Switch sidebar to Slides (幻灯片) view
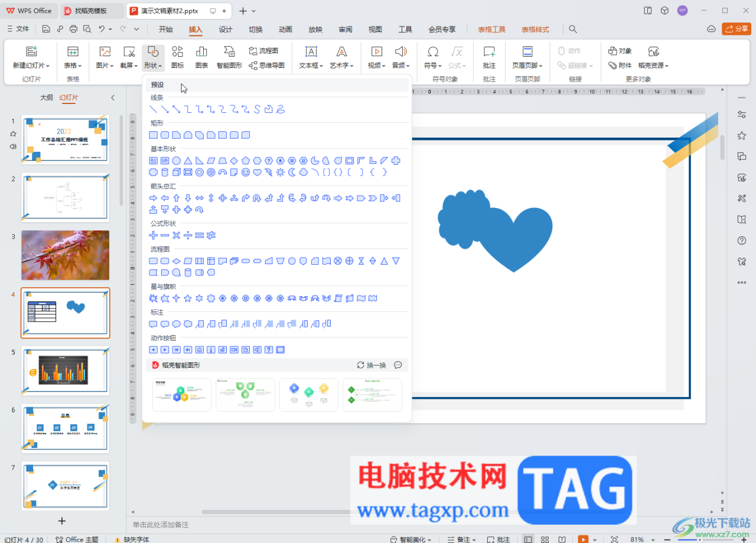Viewport: 756px width, 543px height. [x=69, y=97]
